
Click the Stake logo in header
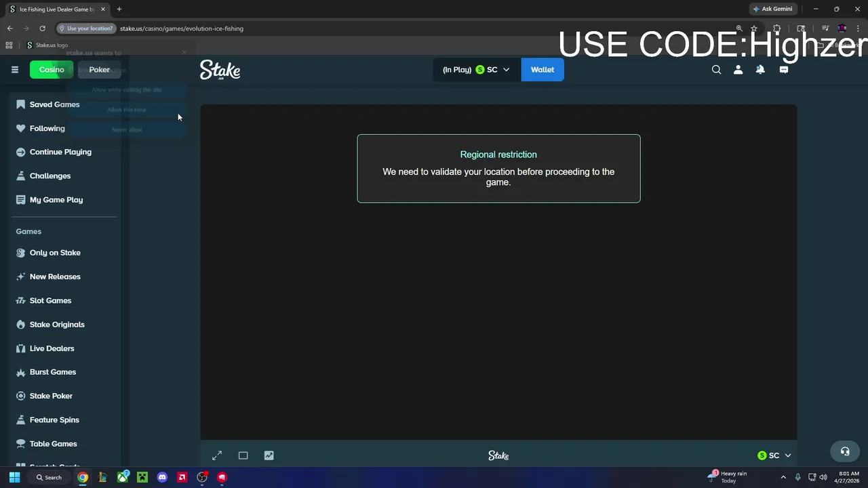pyautogui.click(x=220, y=70)
